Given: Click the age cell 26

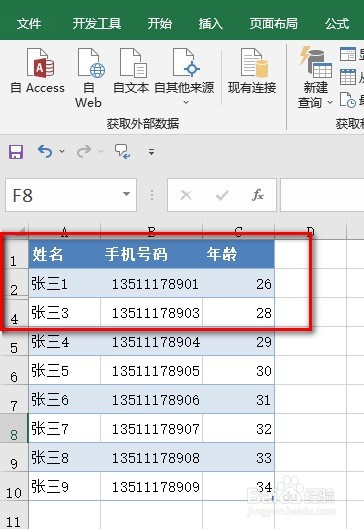Looking at the screenshot, I should point(239,283).
